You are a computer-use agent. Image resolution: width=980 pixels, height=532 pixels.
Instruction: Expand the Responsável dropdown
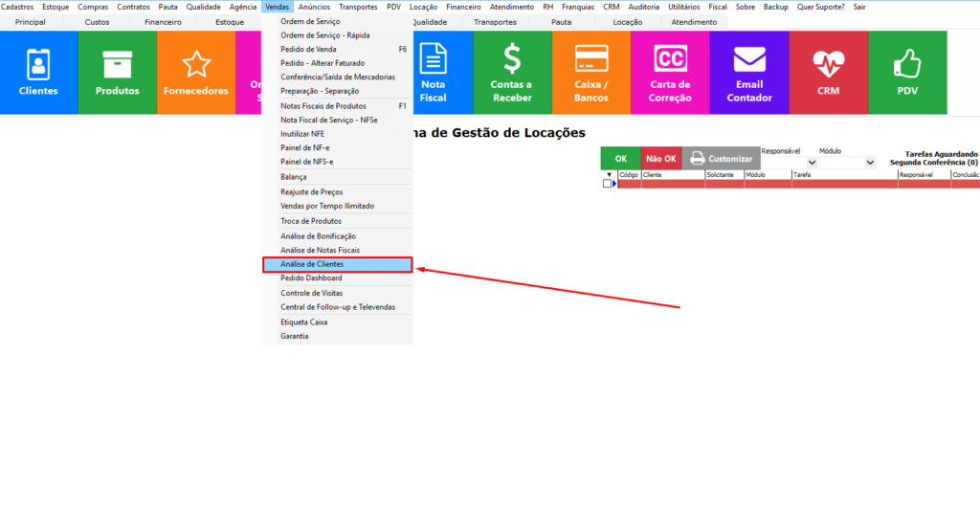click(812, 164)
